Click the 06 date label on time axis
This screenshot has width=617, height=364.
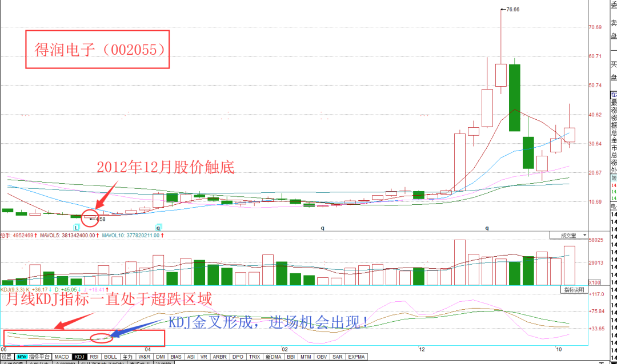pos(4,349)
